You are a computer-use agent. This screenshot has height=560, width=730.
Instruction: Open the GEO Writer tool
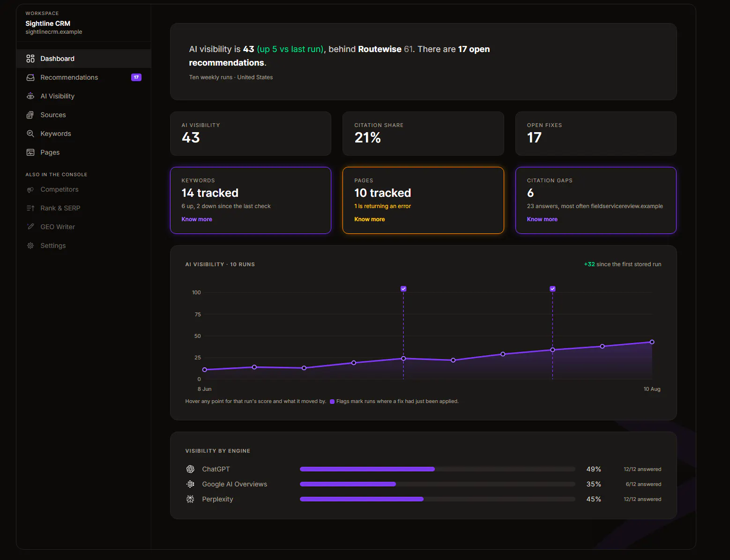click(x=84, y=227)
